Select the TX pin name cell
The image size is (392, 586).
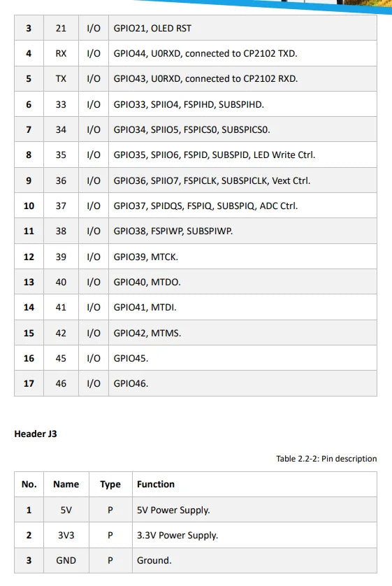coord(61,79)
